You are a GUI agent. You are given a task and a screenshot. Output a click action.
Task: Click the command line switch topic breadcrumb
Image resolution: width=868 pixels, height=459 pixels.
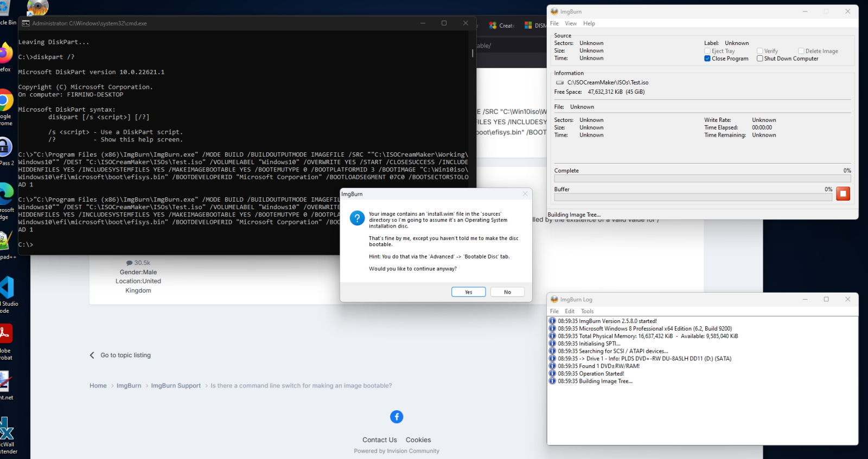[301, 386]
